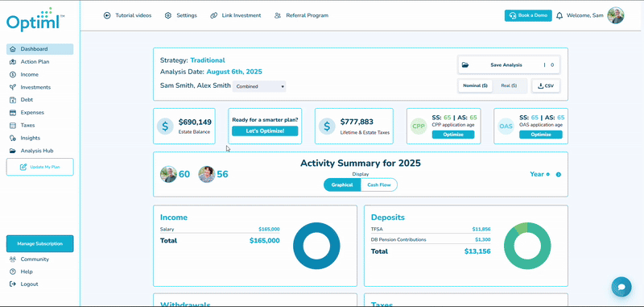Click the Income donut chart
The image size is (644, 307).
[316, 246]
